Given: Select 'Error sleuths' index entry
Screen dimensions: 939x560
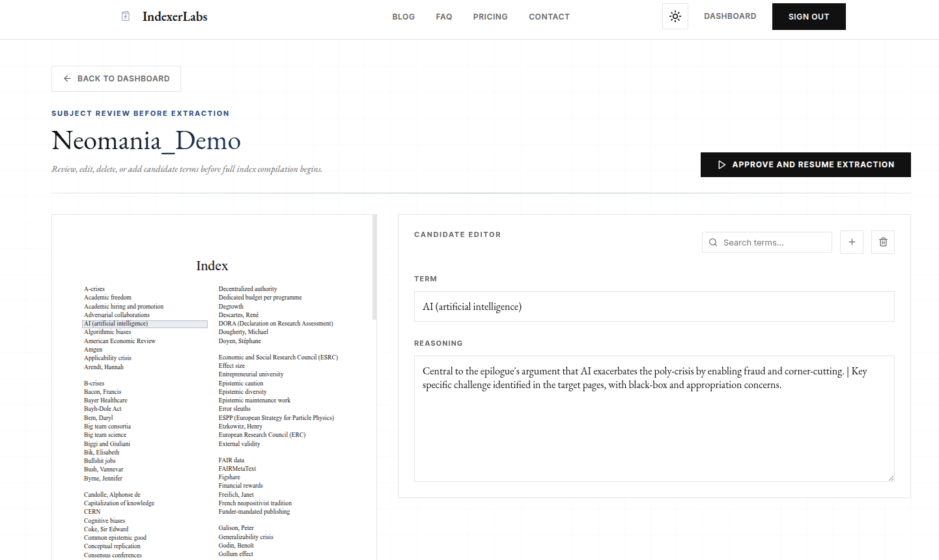Looking at the screenshot, I should coord(234,409).
